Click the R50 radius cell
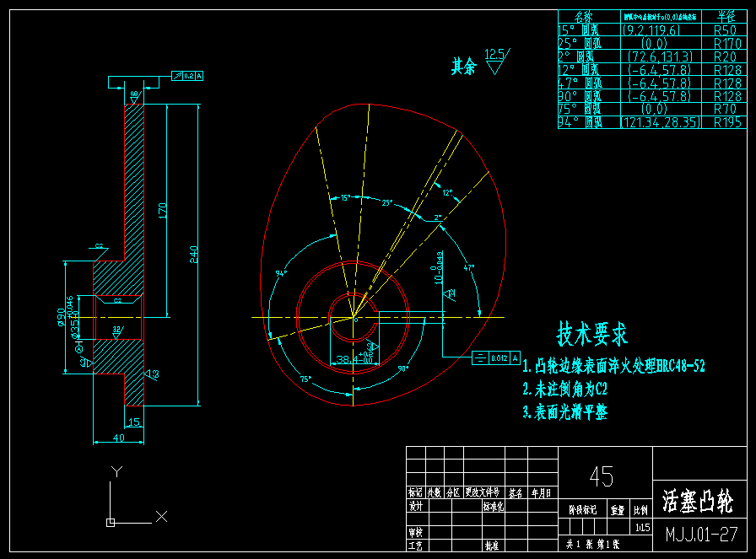Viewport: 756px width, 559px height. coord(724,30)
